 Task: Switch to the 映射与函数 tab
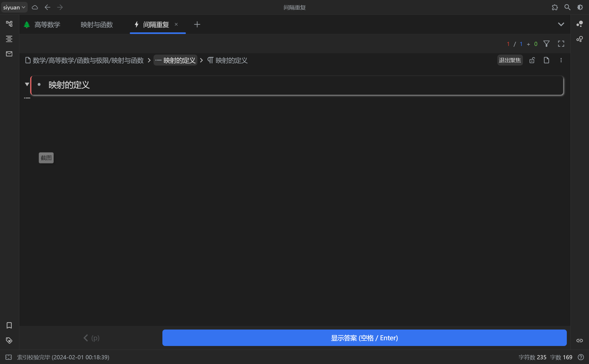97,25
